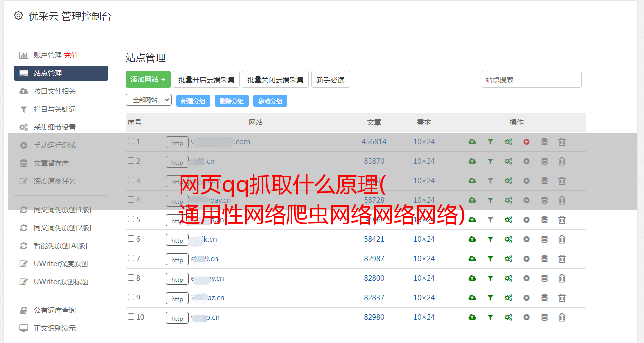Click the 10×24 value in row 9
Viewport: 644px width, 343px height.
click(424, 298)
